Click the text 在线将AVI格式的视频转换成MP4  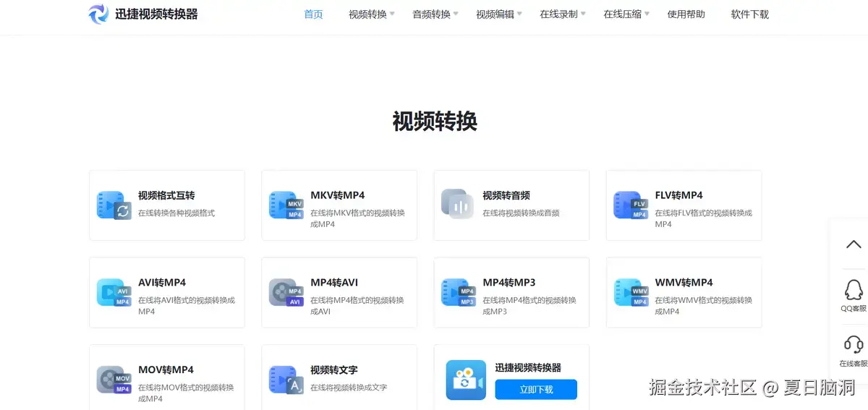pyautogui.click(x=187, y=306)
